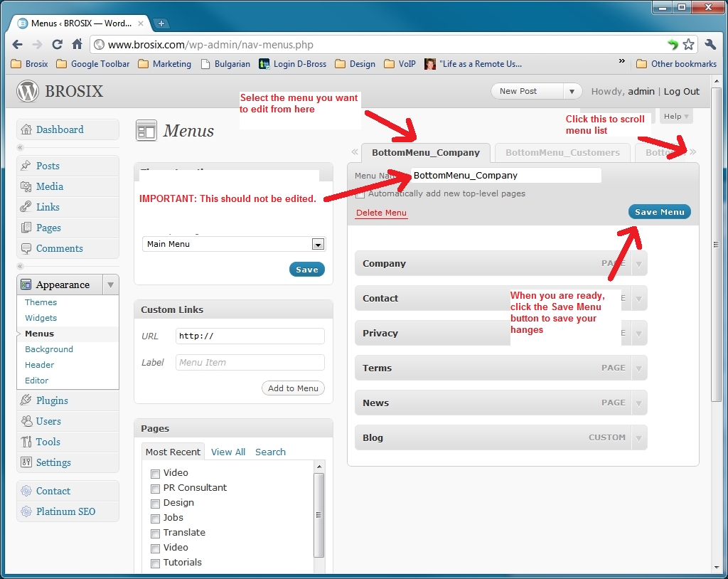Click the Save Menu button
728x579 pixels.
tap(659, 212)
